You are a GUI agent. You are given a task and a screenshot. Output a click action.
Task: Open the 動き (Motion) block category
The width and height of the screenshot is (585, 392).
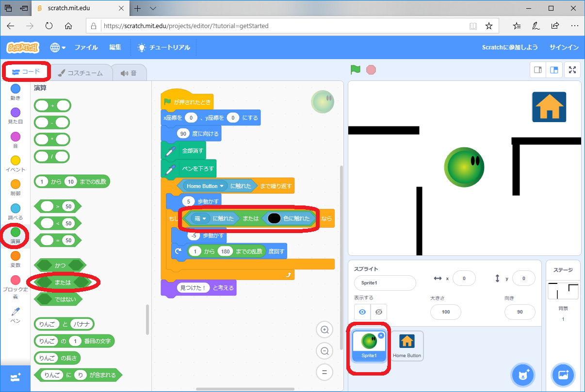(16, 92)
